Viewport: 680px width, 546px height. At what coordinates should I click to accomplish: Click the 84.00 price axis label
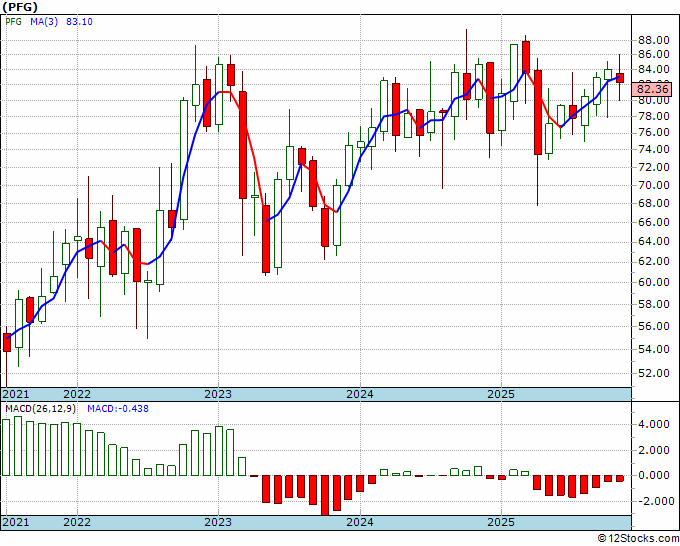click(654, 69)
